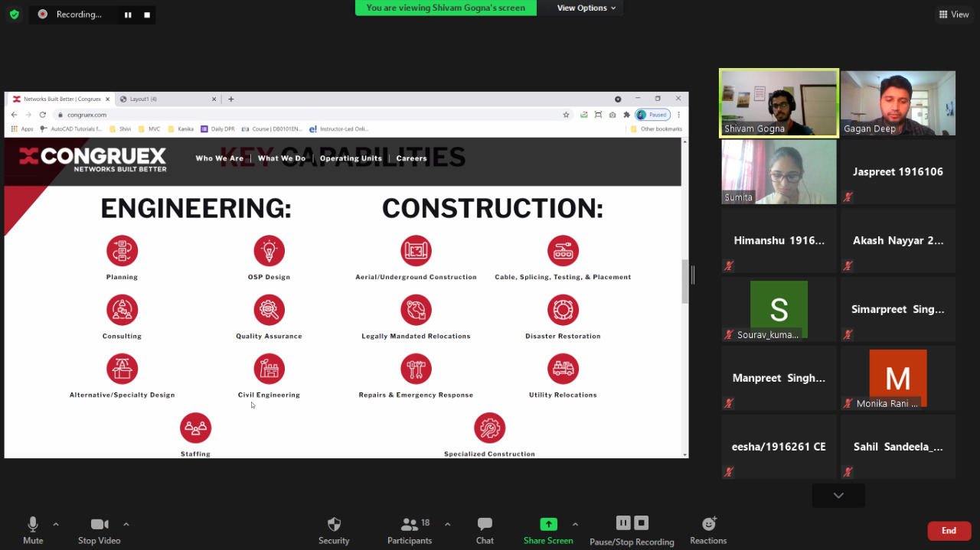The height and width of the screenshot is (550, 980).
Task: Open the Daily DPR bookmark
Action: point(218,129)
